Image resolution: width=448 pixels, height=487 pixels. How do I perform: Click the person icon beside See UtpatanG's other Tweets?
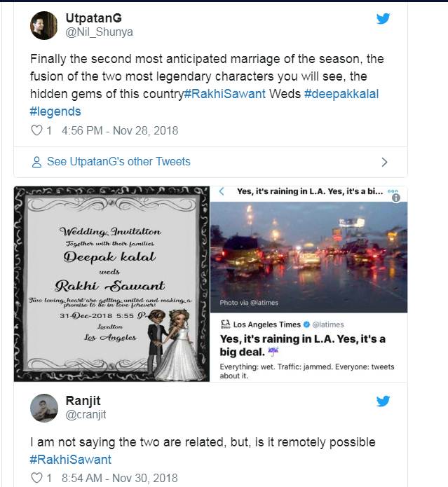click(36, 162)
